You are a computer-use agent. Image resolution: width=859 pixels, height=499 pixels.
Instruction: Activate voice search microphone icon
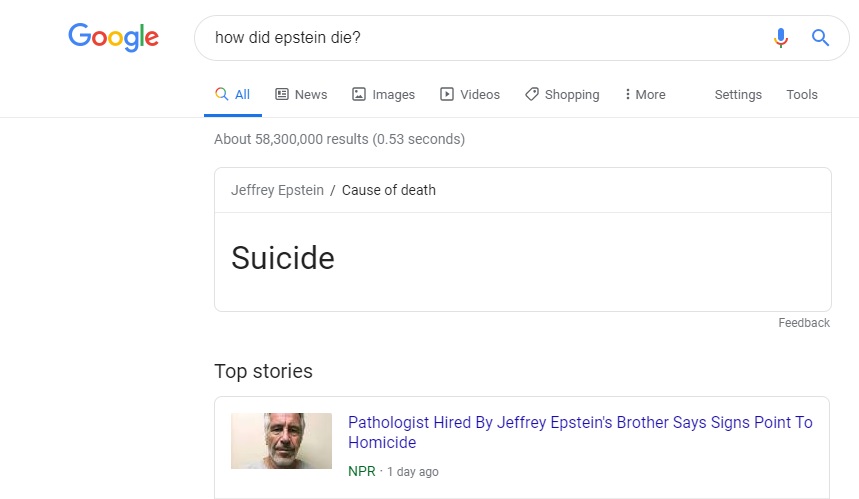(781, 38)
